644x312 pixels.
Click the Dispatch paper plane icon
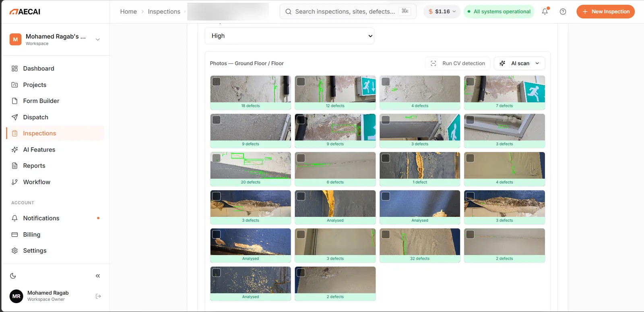pyautogui.click(x=15, y=117)
